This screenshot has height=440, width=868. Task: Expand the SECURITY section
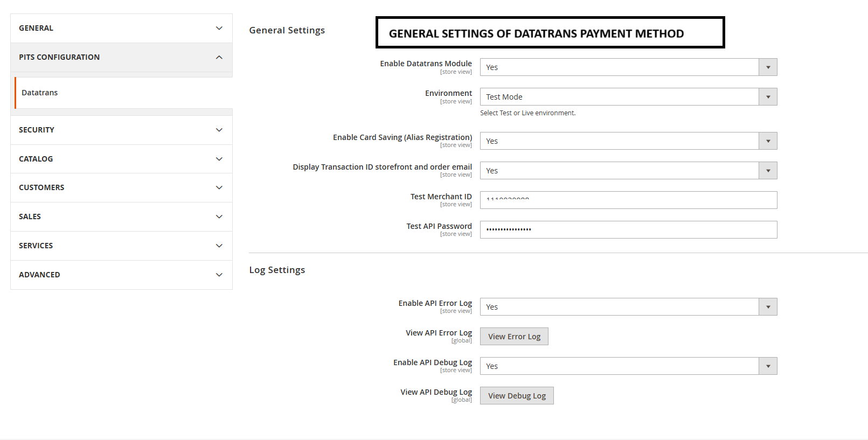tap(121, 130)
